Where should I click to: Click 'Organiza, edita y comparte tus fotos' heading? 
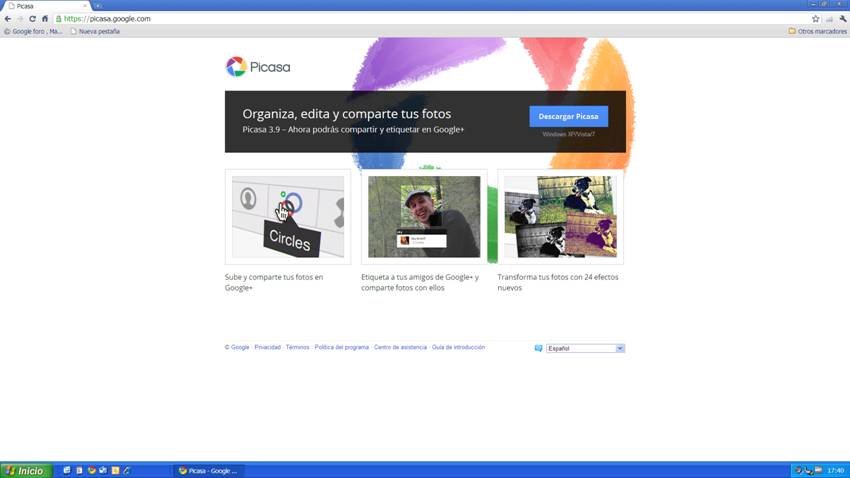point(347,114)
